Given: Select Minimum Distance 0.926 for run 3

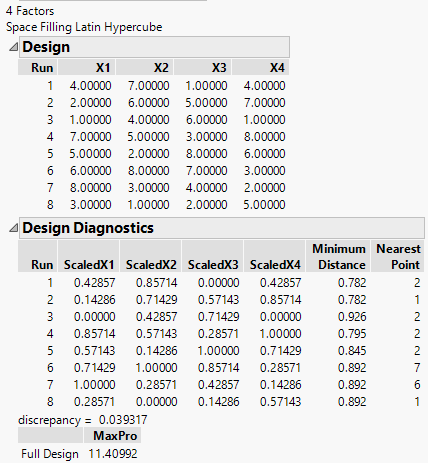Looking at the screenshot, I should [352, 317].
